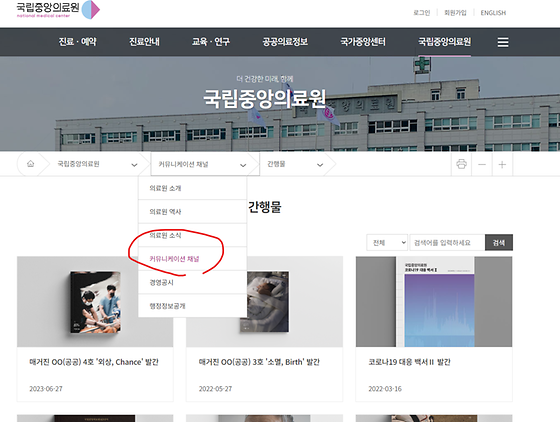Open the 공공의료정보 menu
This screenshot has width=560, height=422.
pyautogui.click(x=285, y=42)
